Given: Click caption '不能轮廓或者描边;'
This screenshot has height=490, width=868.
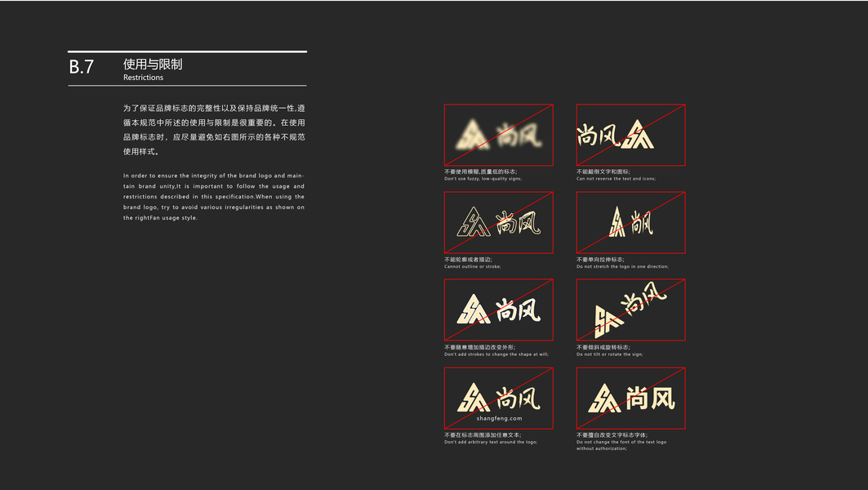Looking at the screenshot, I should click(x=468, y=259).
